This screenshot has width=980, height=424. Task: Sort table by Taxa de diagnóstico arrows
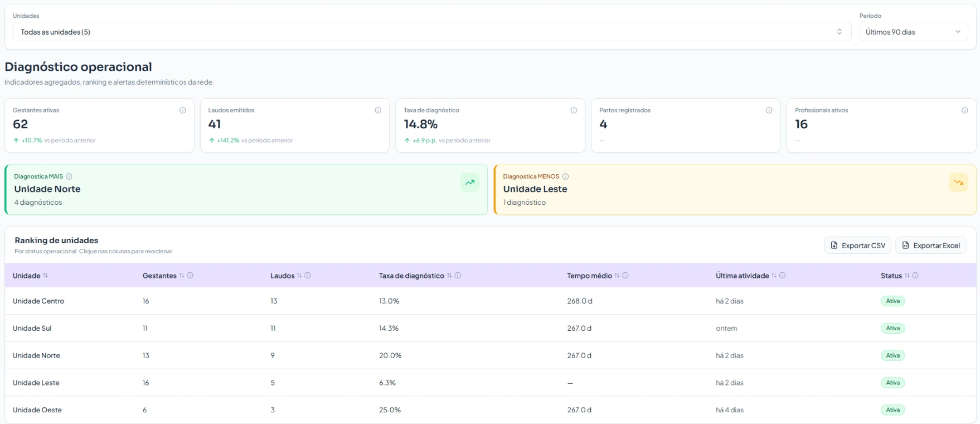click(449, 276)
